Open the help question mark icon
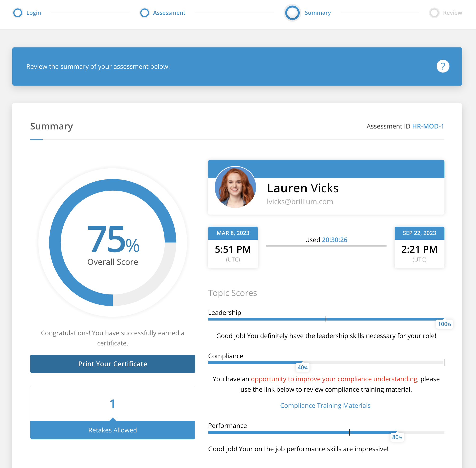Viewport: 476px width, 468px height. (443, 66)
